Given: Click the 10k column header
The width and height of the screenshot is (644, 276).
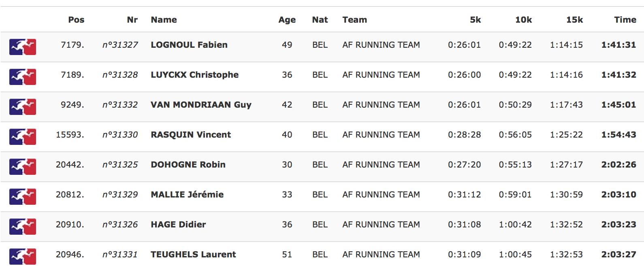Looking at the screenshot, I should [523, 19].
